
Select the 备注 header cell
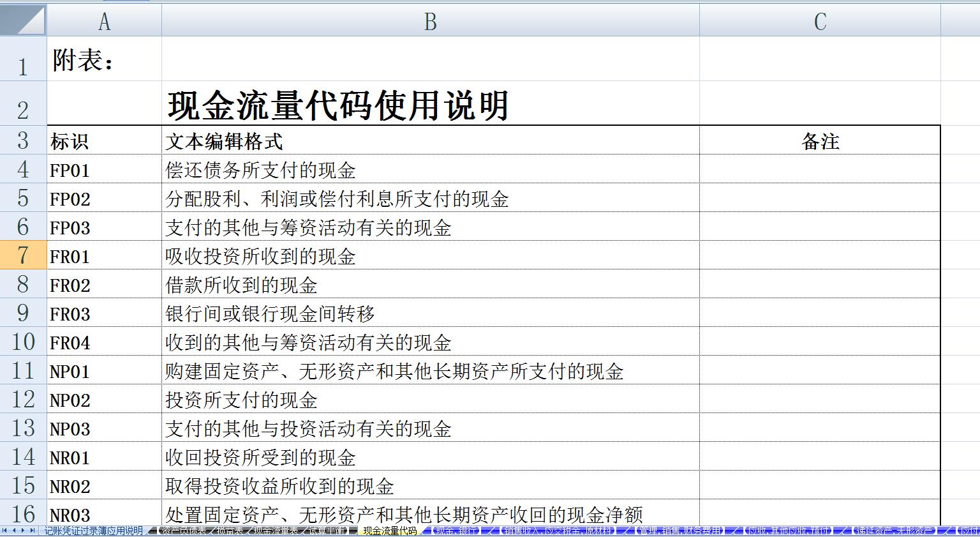coord(820,141)
